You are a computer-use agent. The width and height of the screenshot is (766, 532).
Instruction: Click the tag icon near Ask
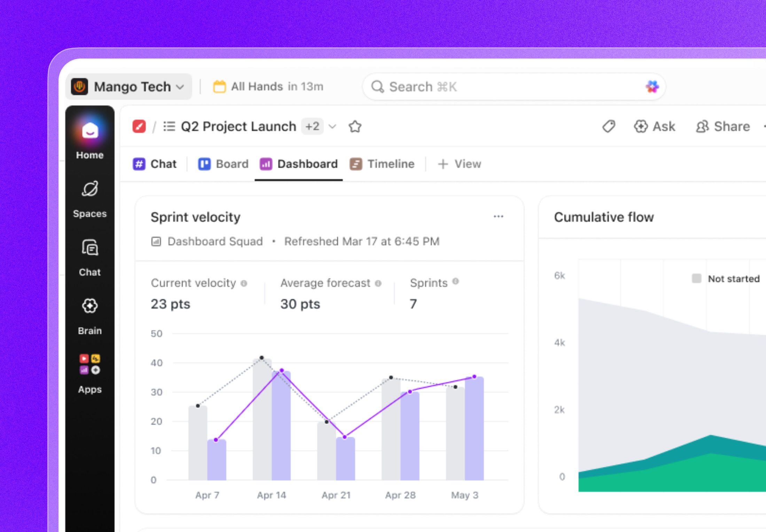pos(609,127)
